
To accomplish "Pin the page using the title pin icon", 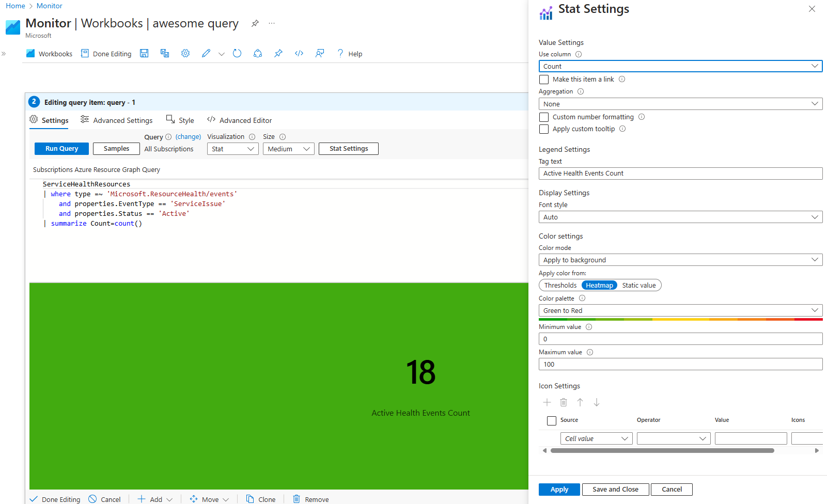I will pos(255,23).
